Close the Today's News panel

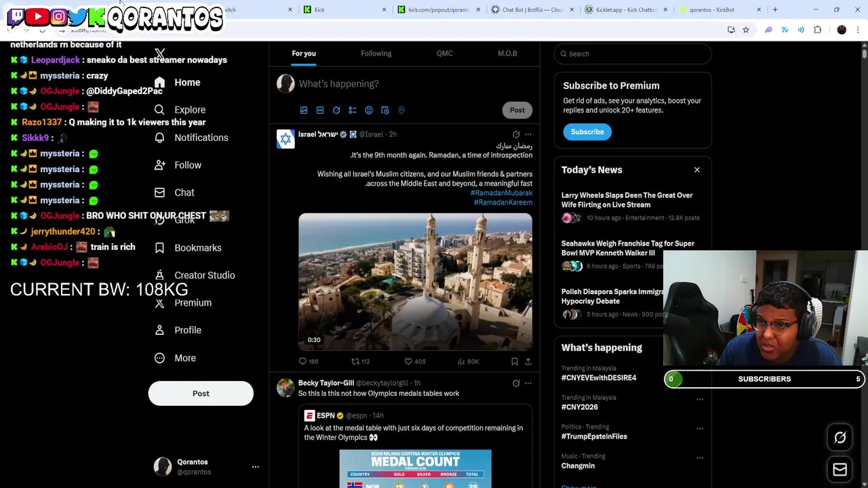(x=697, y=170)
